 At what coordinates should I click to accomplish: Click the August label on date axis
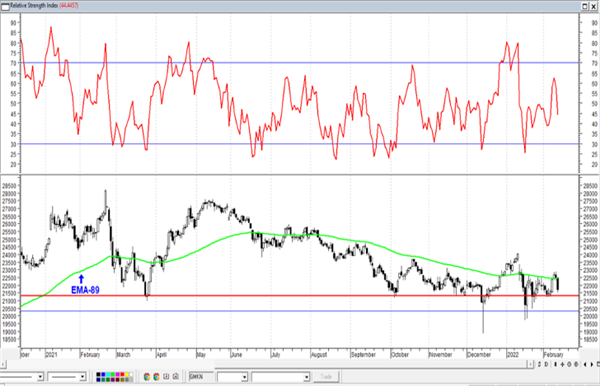(x=319, y=355)
